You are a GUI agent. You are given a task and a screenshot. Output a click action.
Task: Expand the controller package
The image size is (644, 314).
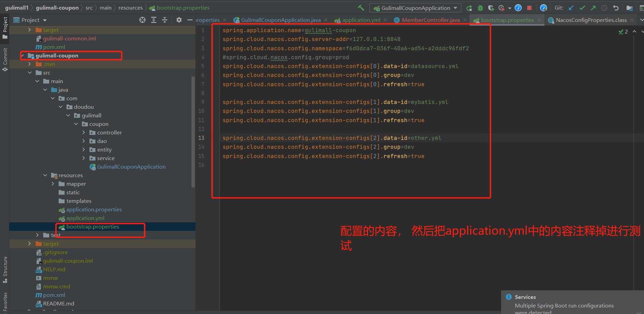(84, 132)
